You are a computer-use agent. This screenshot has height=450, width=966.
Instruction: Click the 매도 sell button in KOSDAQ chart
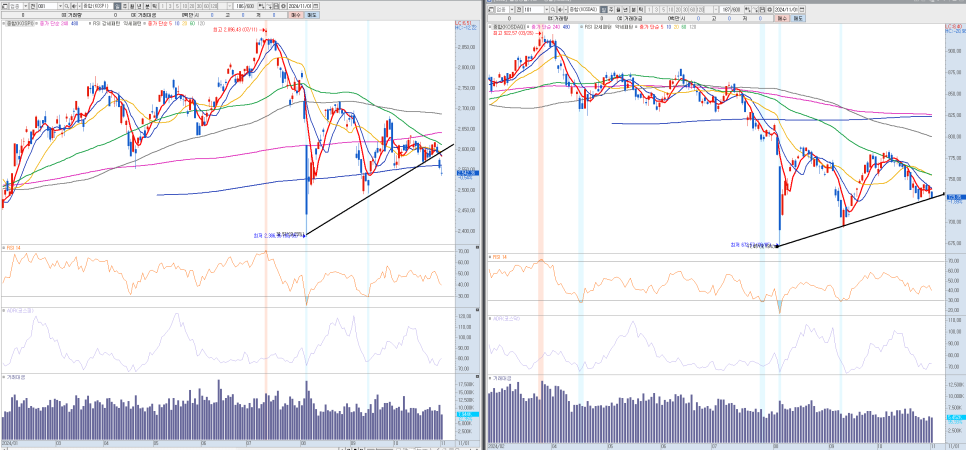pyautogui.click(x=798, y=18)
